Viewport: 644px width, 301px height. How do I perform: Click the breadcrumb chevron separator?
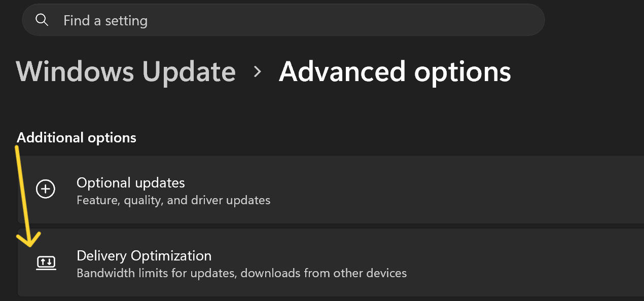pyautogui.click(x=258, y=72)
